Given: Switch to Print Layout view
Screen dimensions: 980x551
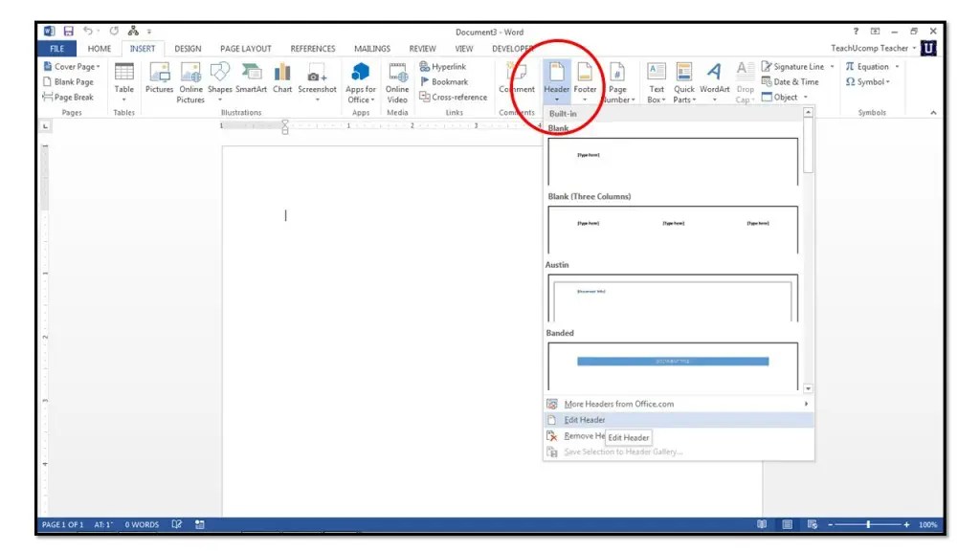Looking at the screenshot, I should tap(787, 525).
